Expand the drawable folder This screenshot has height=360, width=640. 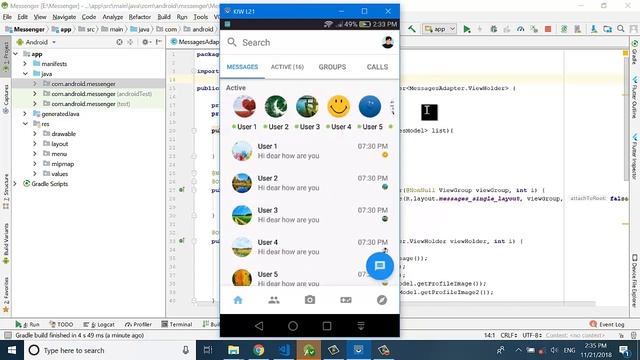tap(35, 134)
